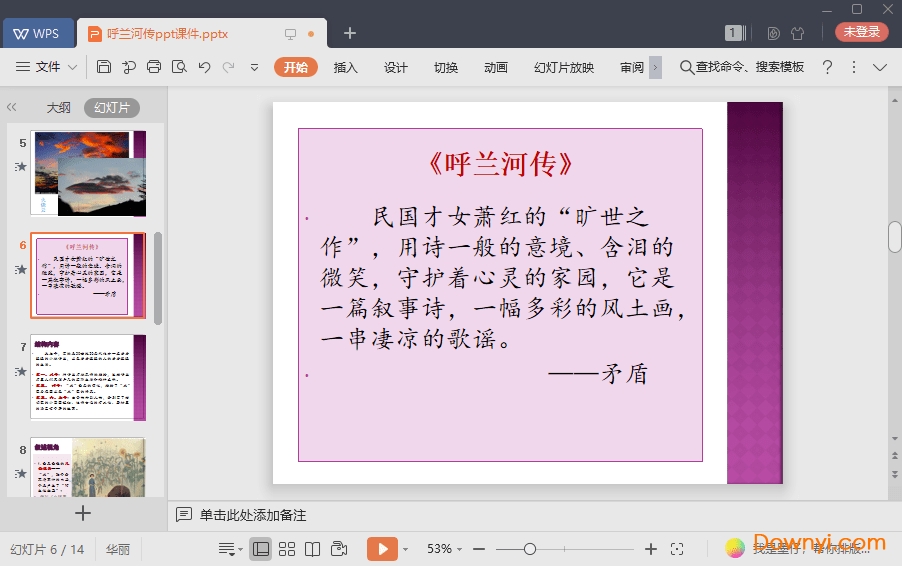Viewport: 902px width, 566px height.
Task: Click the notes icon beside 单击此处添加备注
Action: click(x=184, y=514)
